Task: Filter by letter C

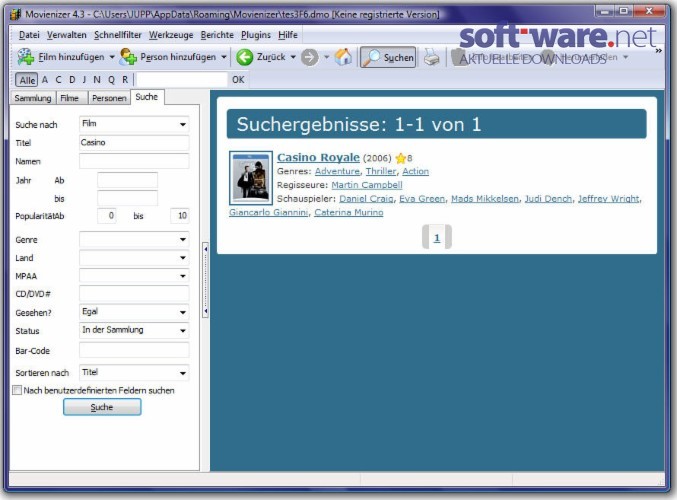Action: 59,80
